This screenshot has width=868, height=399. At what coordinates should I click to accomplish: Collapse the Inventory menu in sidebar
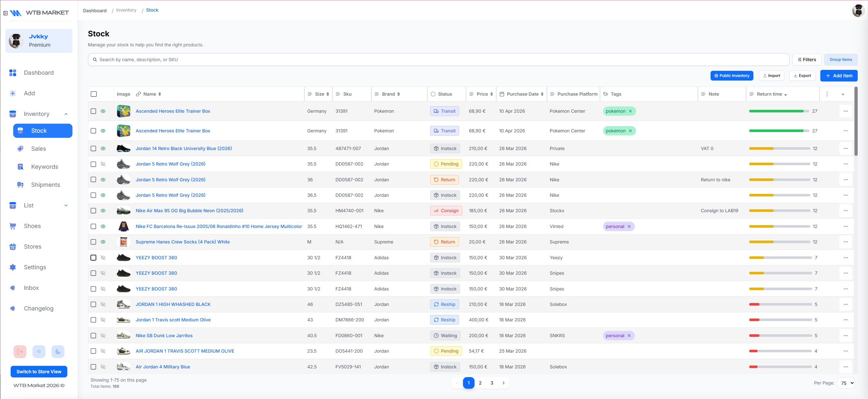(66, 114)
